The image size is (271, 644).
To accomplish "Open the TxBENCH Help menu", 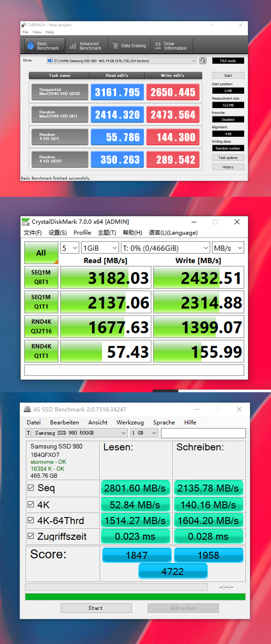I will [50, 32].
